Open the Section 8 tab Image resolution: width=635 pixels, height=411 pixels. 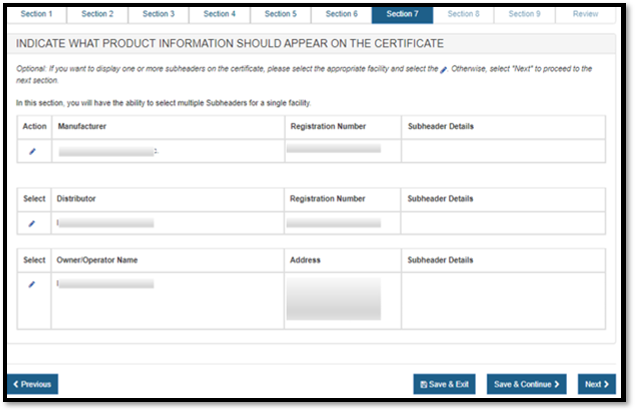463,14
